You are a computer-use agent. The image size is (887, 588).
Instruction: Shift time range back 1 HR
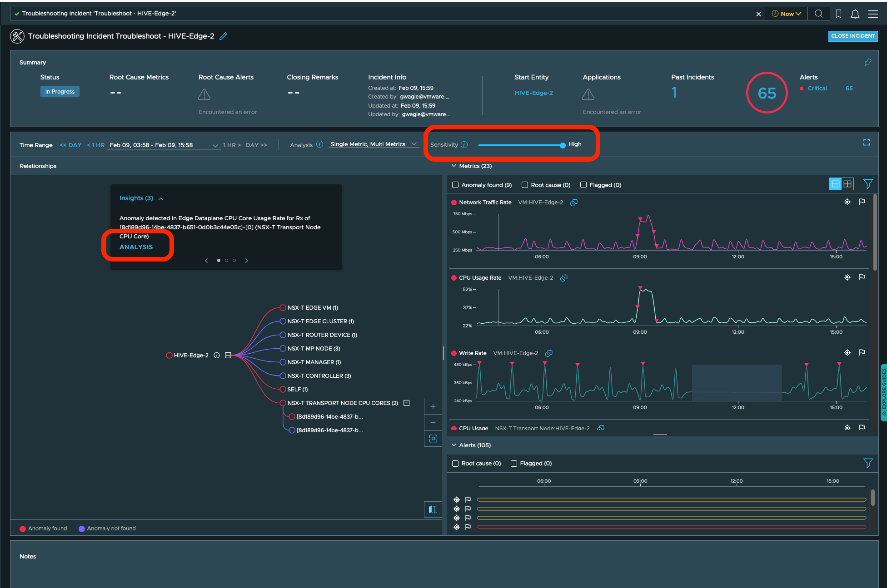[x=95, y=145]
